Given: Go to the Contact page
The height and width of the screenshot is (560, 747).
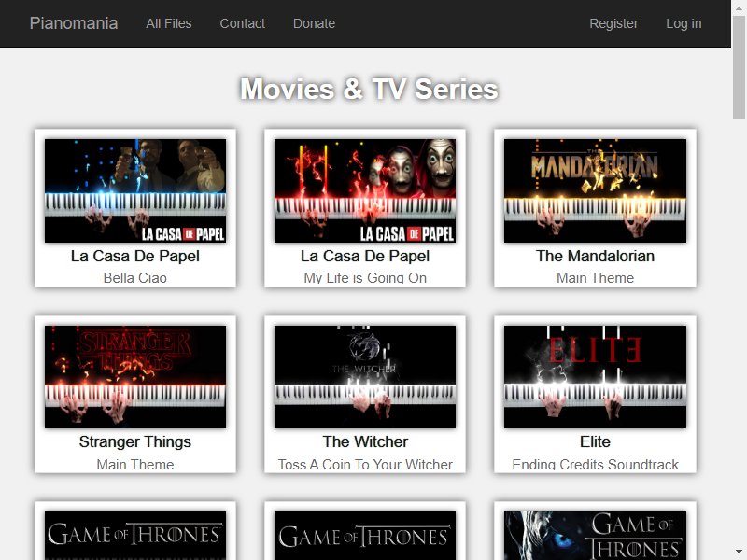Looking at the screenshot, I should click(242, 23).
